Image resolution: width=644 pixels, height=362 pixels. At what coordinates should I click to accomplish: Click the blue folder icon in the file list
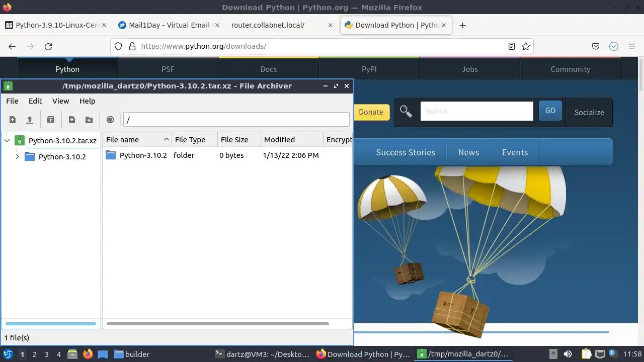(111, 155)
